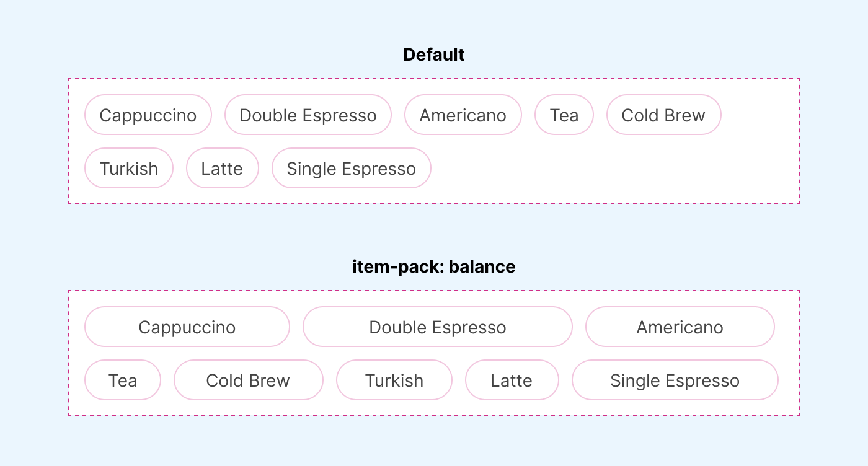Select Double Espresso in balance section

pyautogui.click(x=438, y=327)
